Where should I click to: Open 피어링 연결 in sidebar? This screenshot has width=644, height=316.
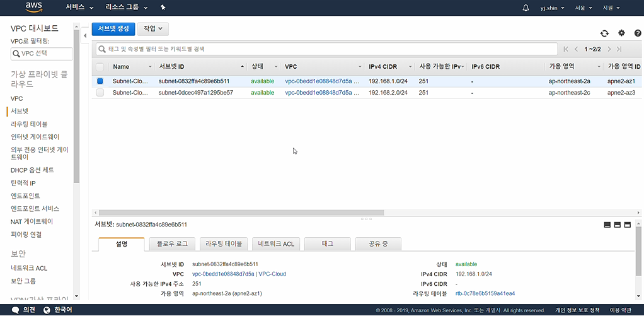point(26,235)
